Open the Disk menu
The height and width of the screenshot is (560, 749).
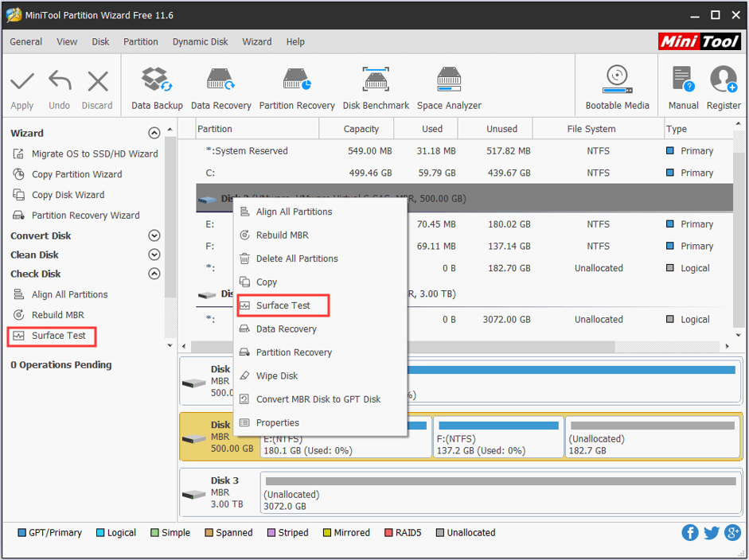[100, 42]
